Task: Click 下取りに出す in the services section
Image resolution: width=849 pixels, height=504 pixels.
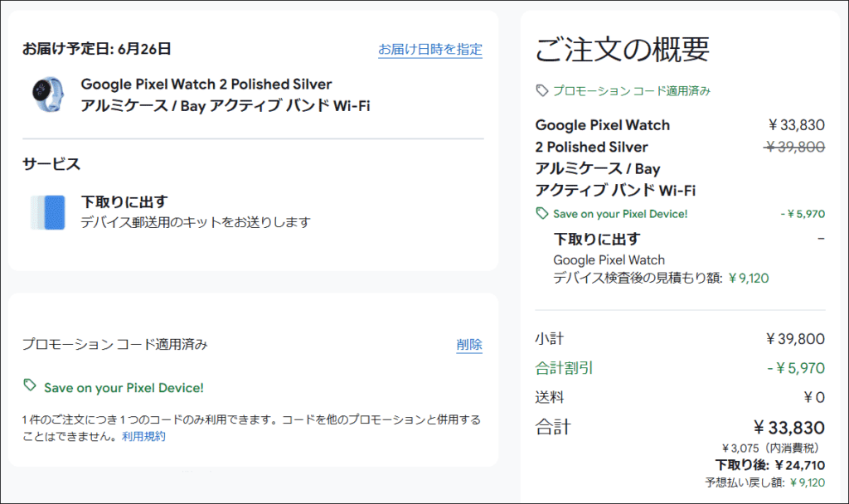Action: 124,202
